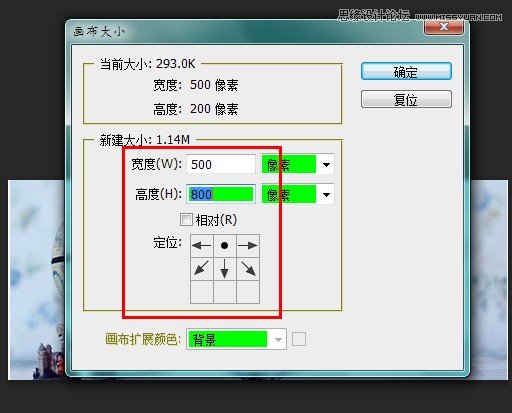Image resolution: width=512 pixels, height=413 pixels.
Task: Select the top-center anchor dot
Action: pyautogui.click(x=225, y=246)
